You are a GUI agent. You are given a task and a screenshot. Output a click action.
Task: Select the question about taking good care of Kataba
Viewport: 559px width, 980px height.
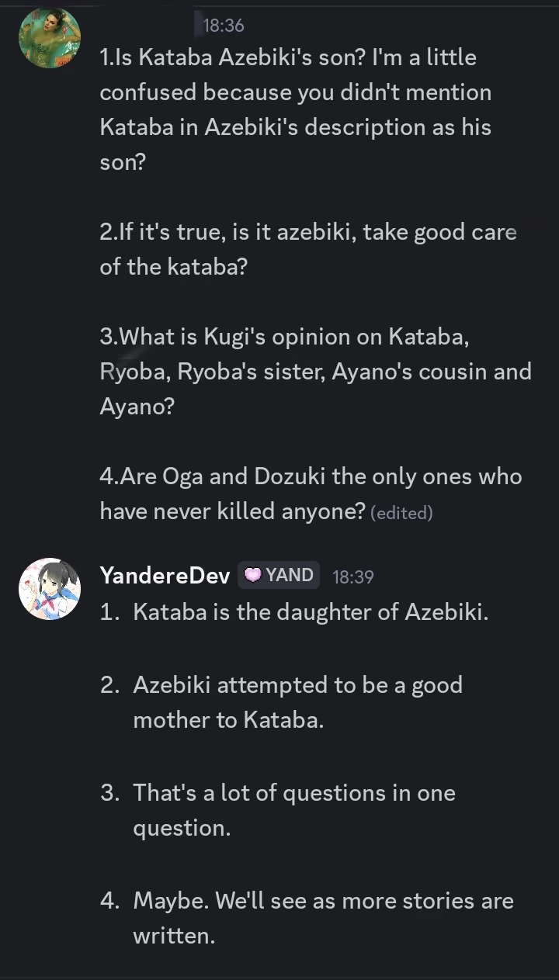(307, 249)
